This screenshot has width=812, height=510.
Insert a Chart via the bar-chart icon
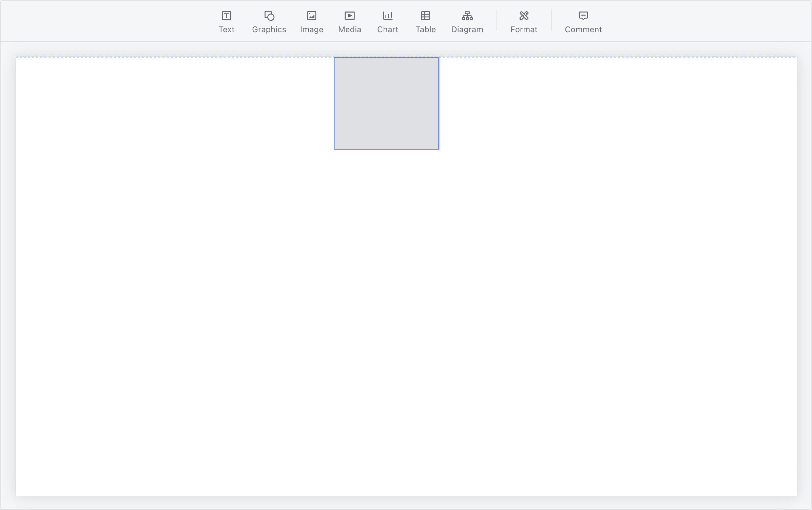point(387,16)
